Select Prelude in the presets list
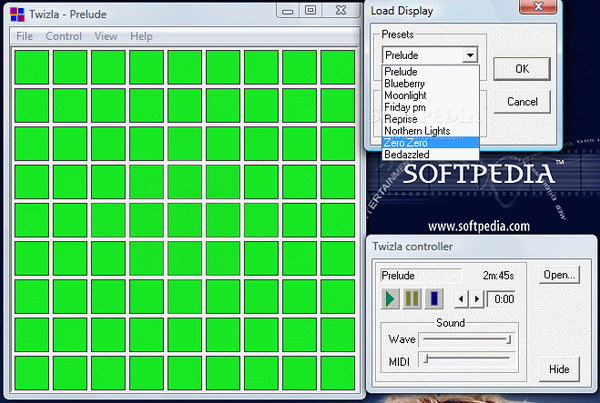This screenshot has width=600, height=403. [430, 72]
